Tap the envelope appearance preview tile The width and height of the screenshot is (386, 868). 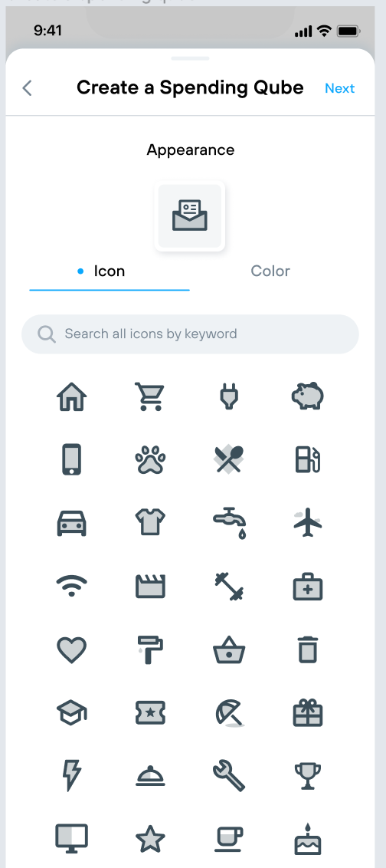(190, 216)
